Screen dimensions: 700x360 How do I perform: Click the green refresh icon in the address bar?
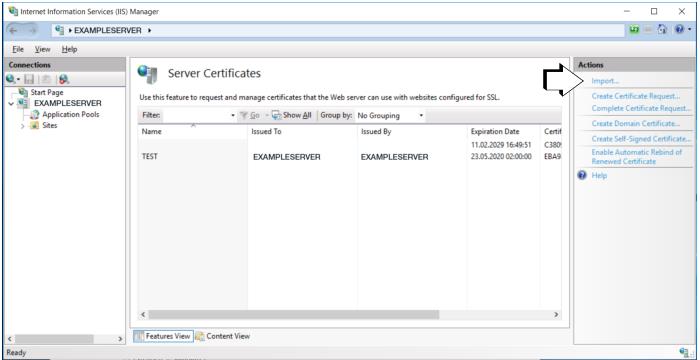[634, 30]
